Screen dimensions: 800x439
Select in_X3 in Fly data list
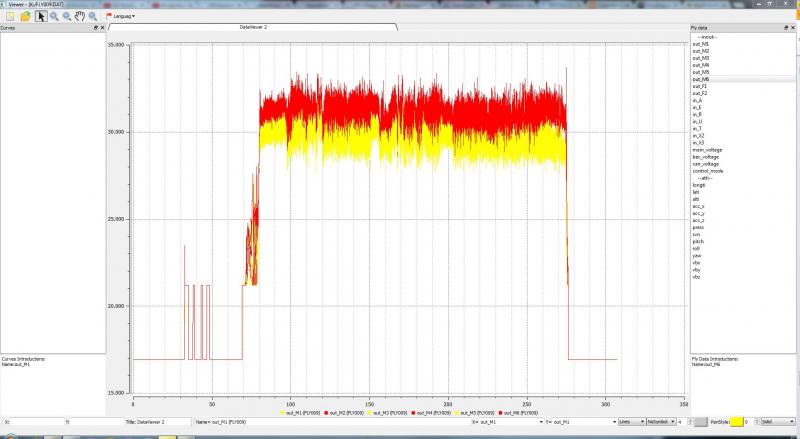698,143
